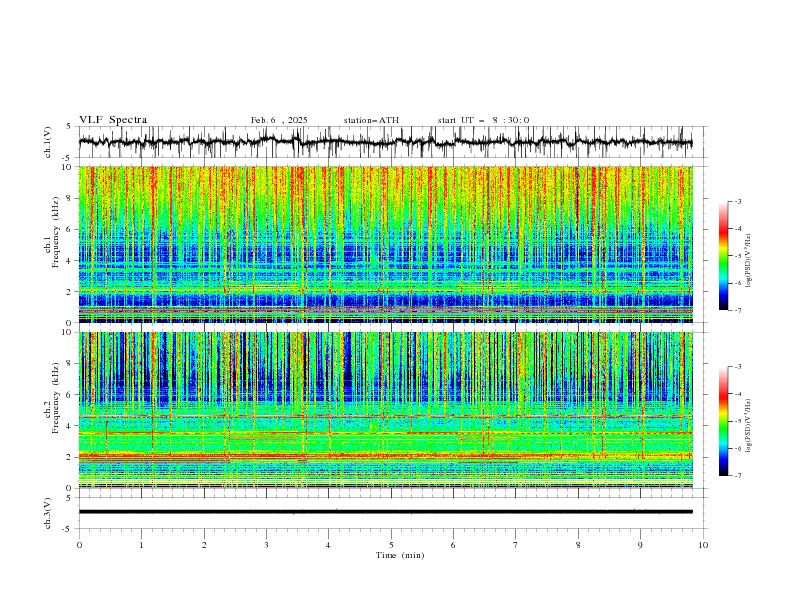The width and height of the screenshot is (792, 612).
Task: Click the ch.2 Frequency (kHz) axis label
Action: point(52,397)
